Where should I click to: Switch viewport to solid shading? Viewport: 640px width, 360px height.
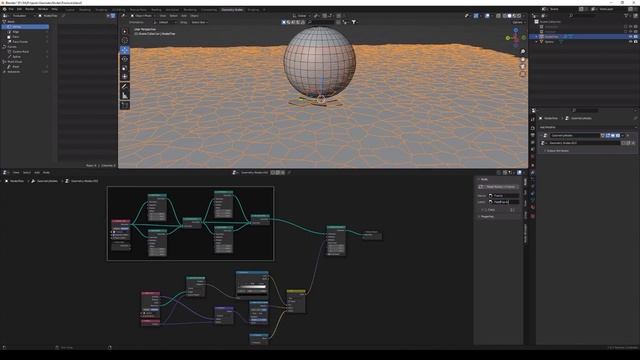[x=509, y=16]
